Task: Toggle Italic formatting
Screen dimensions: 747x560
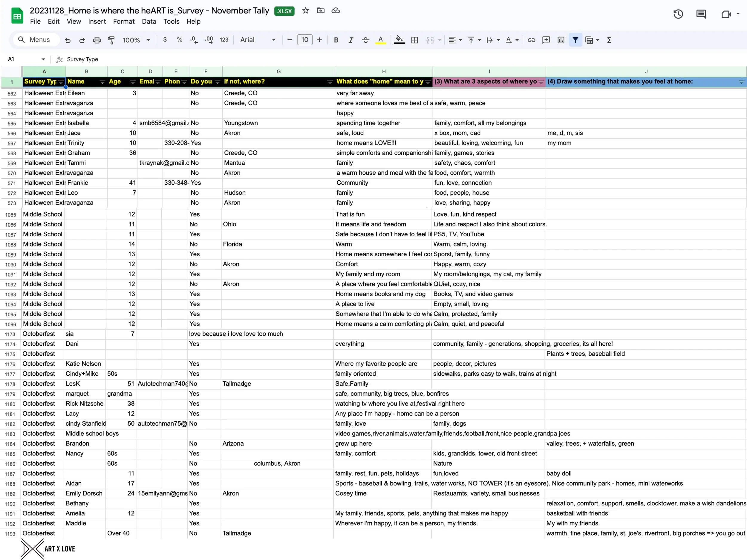Action: (x=351, y=40)
